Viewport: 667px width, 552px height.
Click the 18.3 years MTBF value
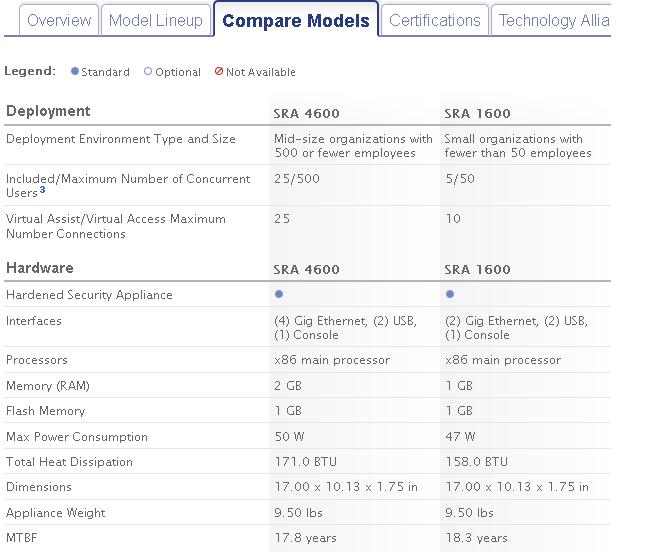476,538
